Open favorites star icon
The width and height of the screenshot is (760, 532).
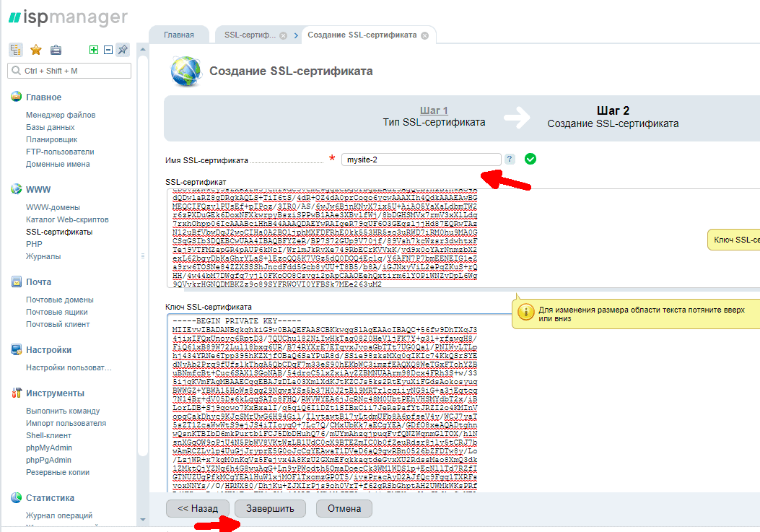(36, 50)
